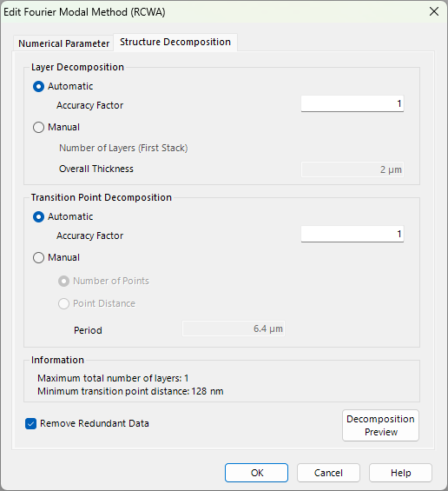Click the Number of Layers (First Stack) label
This screenshot has width=448, height=491.
[x=123, y=148]
